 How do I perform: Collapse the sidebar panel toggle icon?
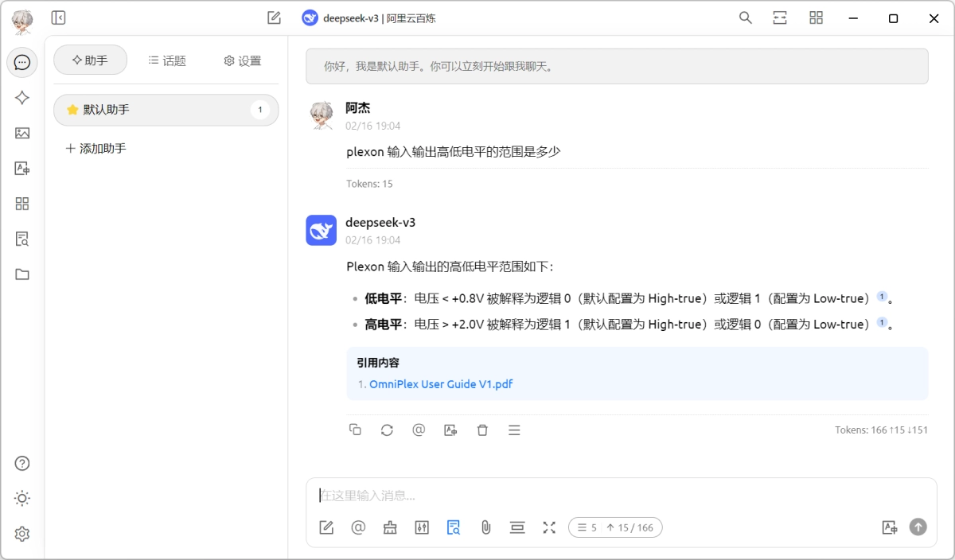[58, 17]
